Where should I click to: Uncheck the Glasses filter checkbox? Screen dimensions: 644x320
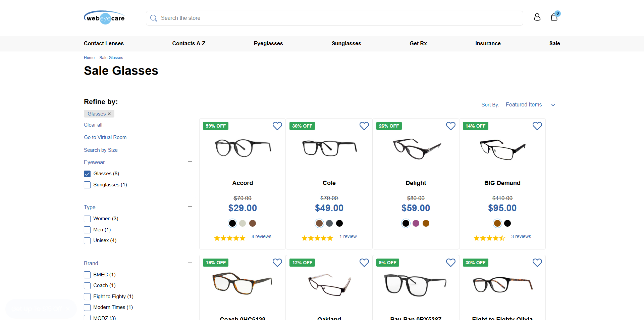87,174
